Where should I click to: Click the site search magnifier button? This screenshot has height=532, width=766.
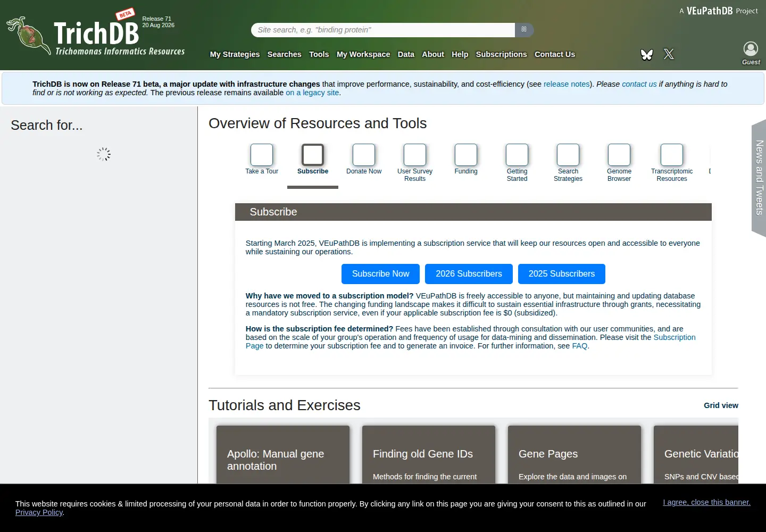(x=524, y=30)
